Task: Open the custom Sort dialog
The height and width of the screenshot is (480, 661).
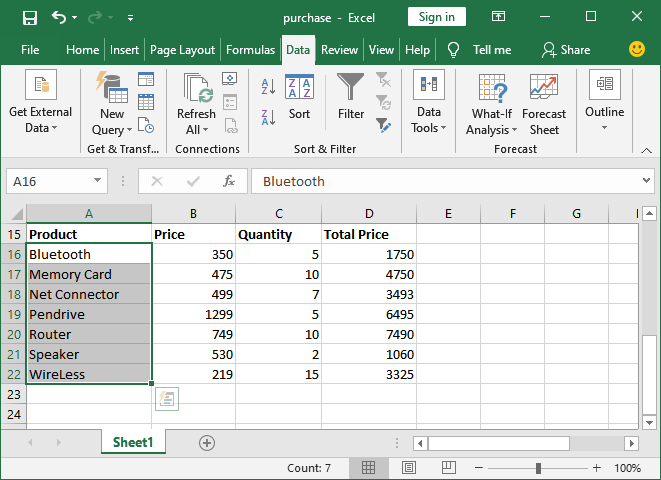Action: pyautogui.click(x=299, y=97)
